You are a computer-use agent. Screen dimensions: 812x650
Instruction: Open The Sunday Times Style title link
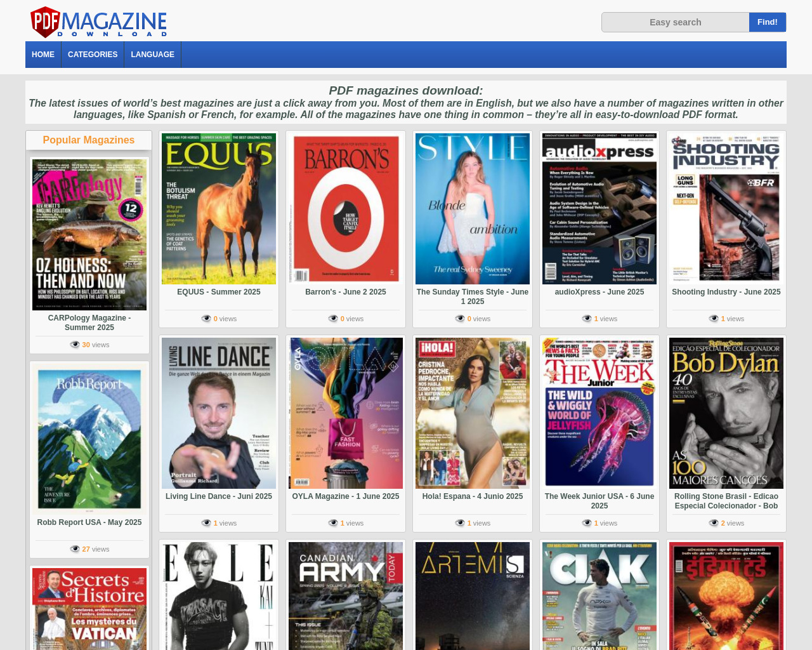pos(473,296)
